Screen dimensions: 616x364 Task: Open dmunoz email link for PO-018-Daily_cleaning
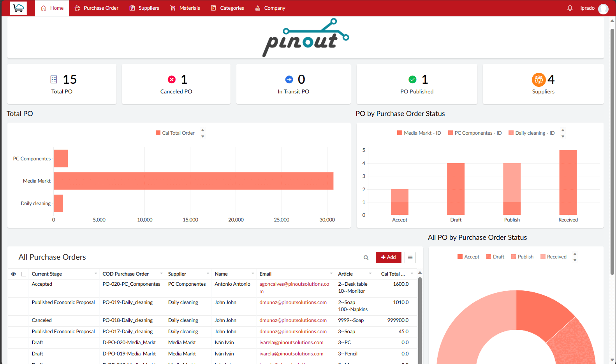click(293, 320)
